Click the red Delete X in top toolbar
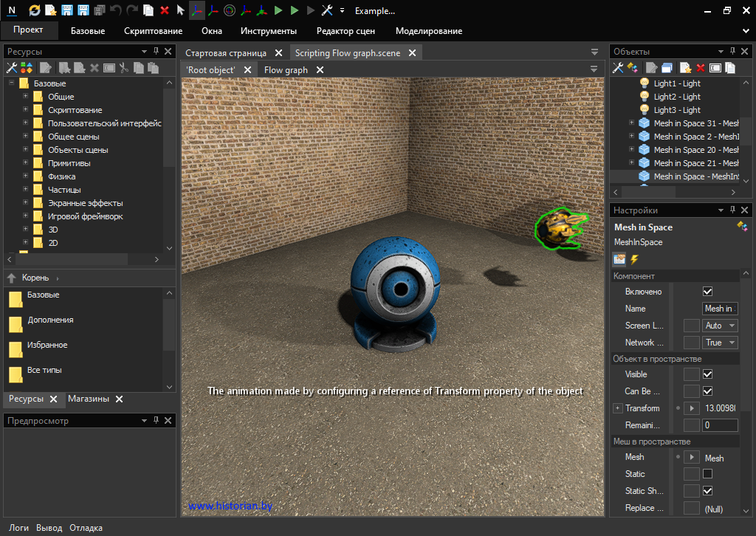 [164, 10]
